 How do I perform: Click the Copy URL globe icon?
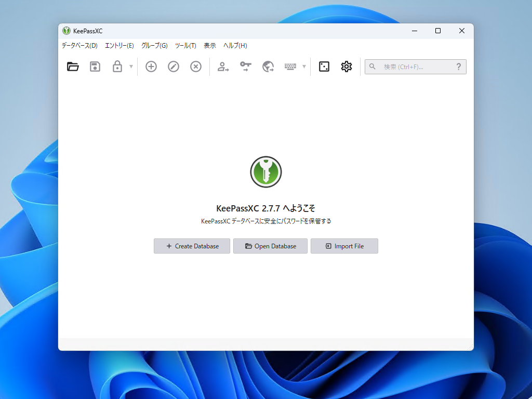pyautogui.click(x=267, y=66)
